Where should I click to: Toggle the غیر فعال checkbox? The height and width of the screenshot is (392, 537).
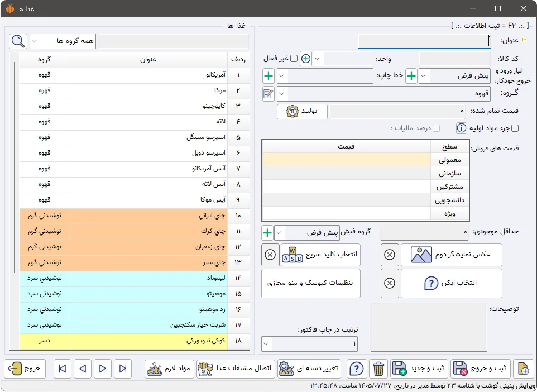click(x=294, y=59)
